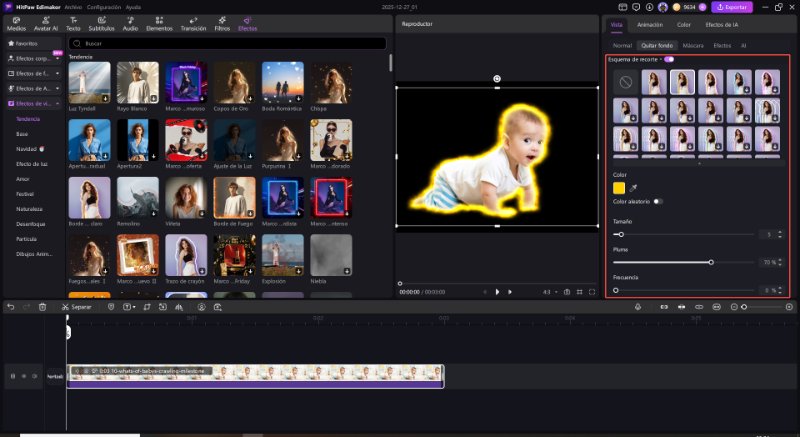Image resolution: width=800 pixels, height=437 pixels.
Task: Click the shield marker icon in timeline toolbar
Action: click(111, 307)
